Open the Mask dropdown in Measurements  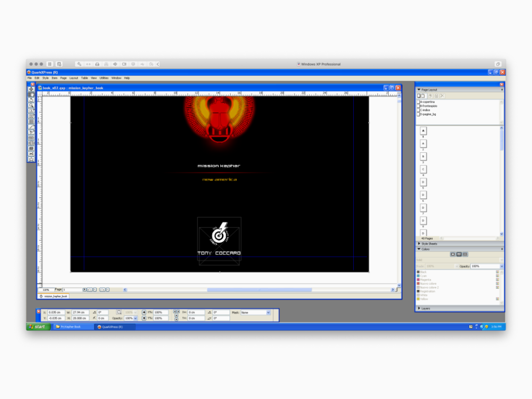pyautogui.click(x=269, y=312)
